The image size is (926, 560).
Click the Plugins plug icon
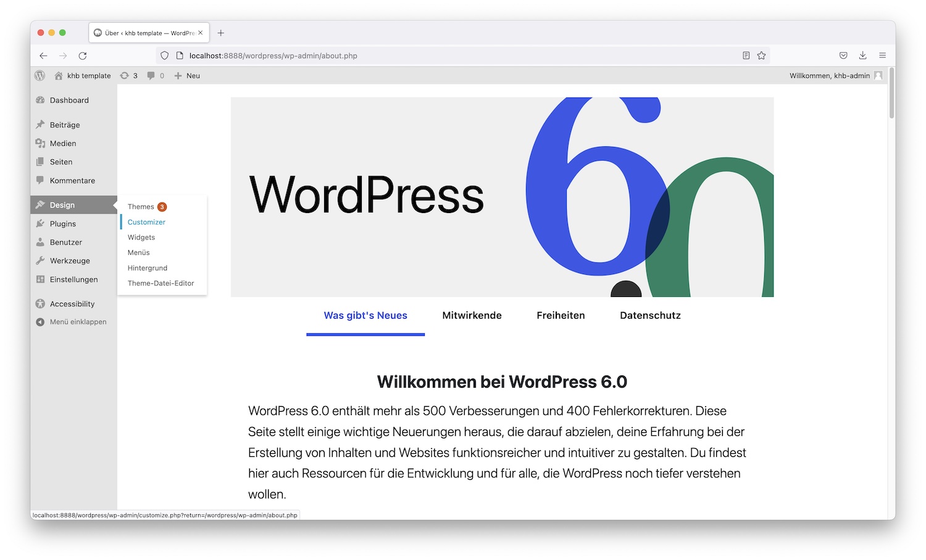[40, 224]
